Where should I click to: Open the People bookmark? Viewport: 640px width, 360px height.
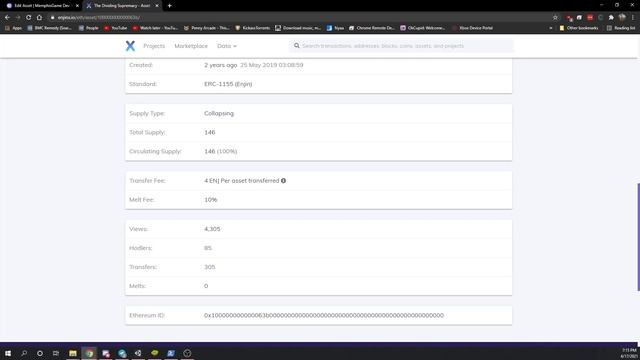(89, 28)
